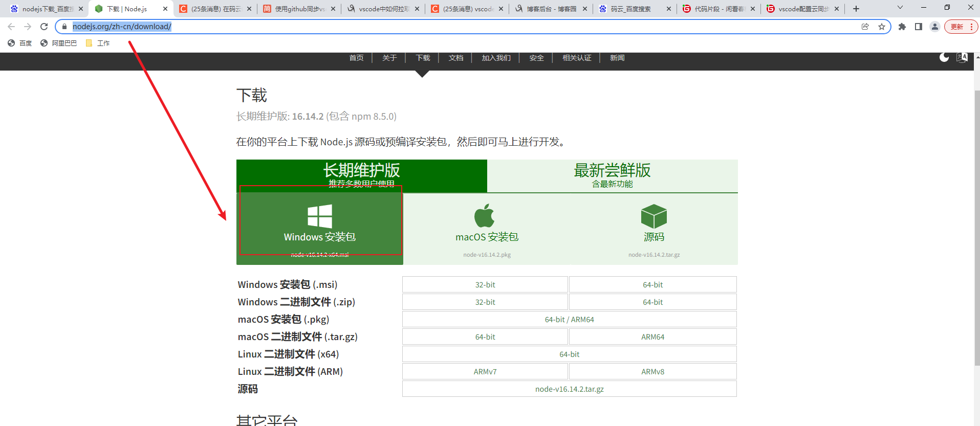The image size is (980, 426).
Task: Expand the tab search dropdown
Action: (900, 8)
